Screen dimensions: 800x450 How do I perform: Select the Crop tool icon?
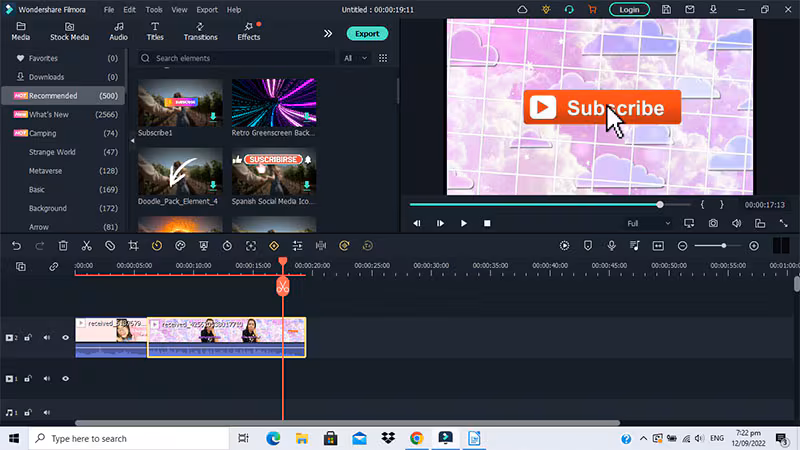[133, 246]
